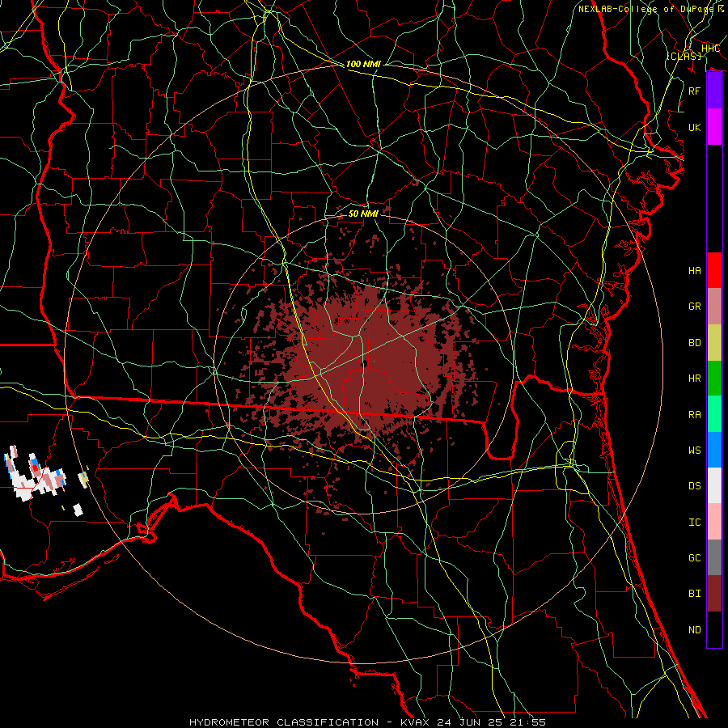
Task: Click the GC legend label
Action: pyautogui.click(x=694, y=558)
